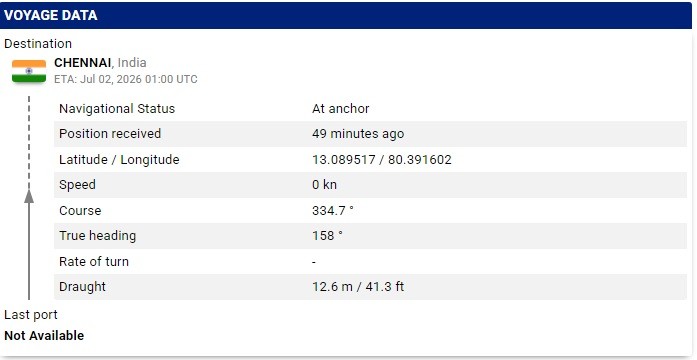The image size is (697, 360).
Task: Select the Position received label
Action: point(110,134)
